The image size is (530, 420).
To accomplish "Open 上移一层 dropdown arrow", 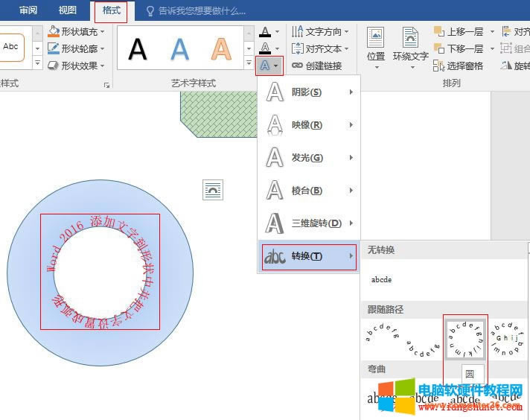I will tap(492, 32).
